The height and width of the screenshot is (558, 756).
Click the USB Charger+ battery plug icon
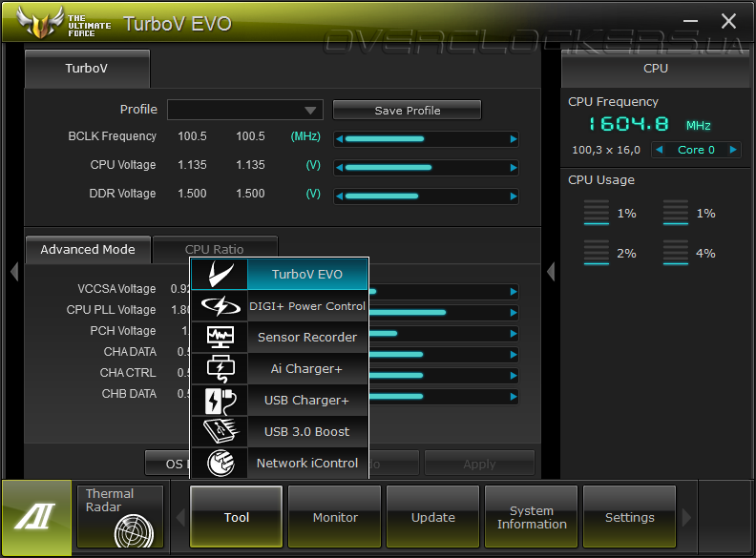(x=220, y=401)
